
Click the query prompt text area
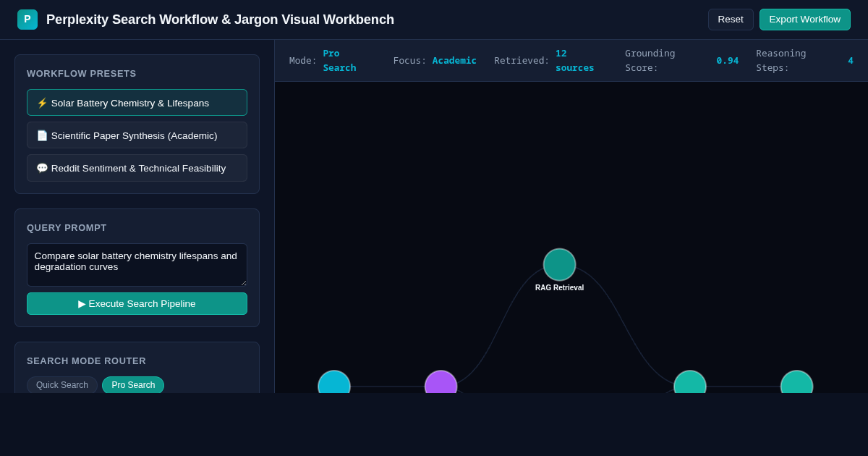pos(137,265)
